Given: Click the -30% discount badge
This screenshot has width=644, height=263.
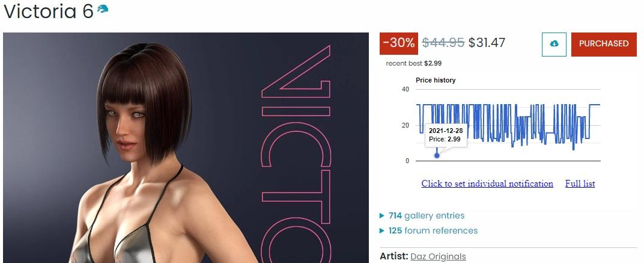Looking at the screenshot, I should 398,43.
